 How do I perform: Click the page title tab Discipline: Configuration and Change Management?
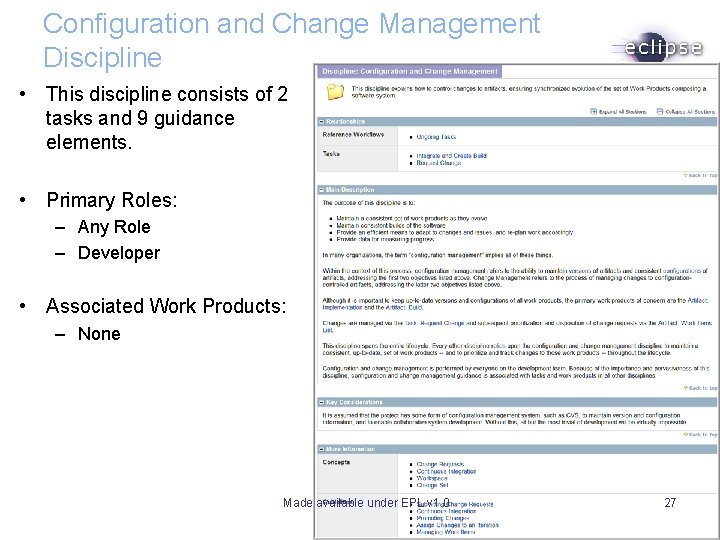coord(410,71)
